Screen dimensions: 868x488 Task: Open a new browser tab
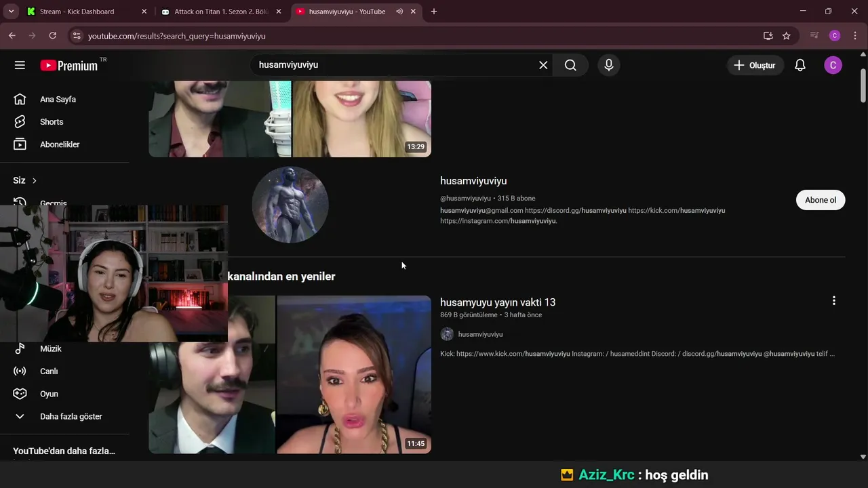click(x=434, y=12)
